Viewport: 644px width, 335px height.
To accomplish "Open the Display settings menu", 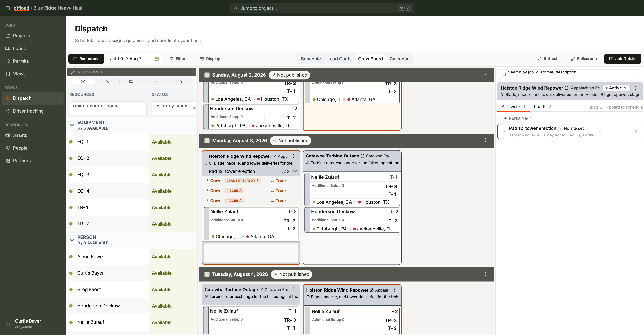I will 210,59.
